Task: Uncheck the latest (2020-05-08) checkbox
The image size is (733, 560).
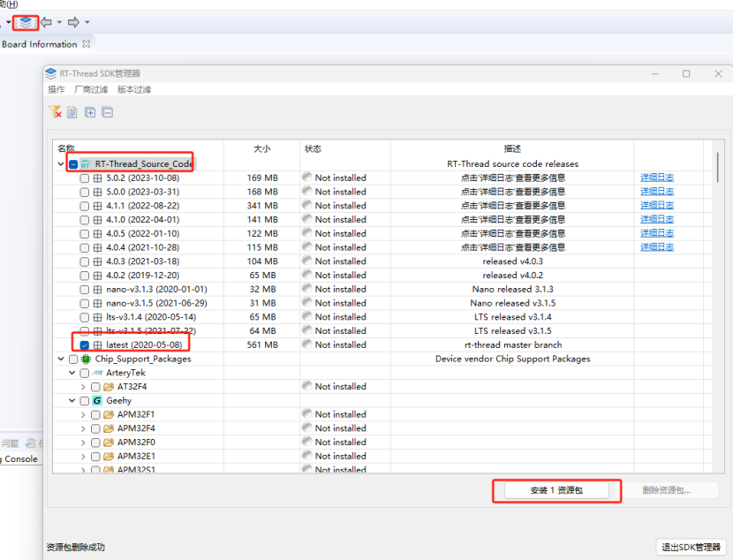Action: [85, 344]
